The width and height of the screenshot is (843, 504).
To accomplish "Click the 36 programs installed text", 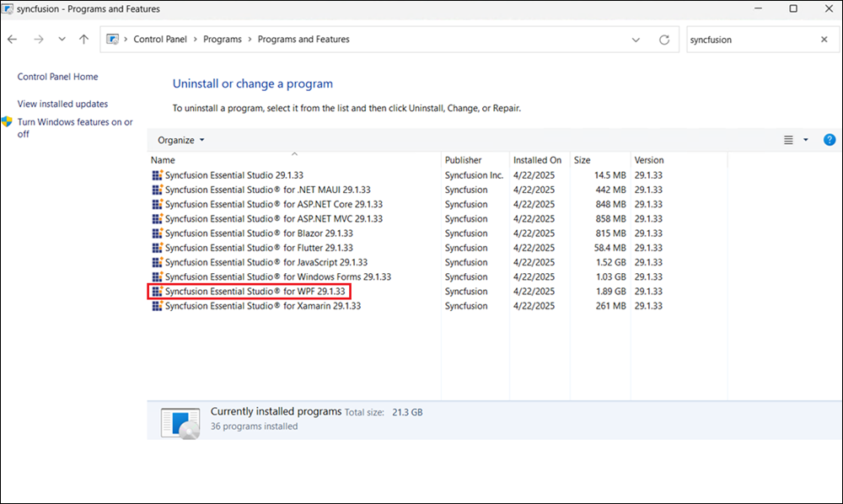I will 254,426.
